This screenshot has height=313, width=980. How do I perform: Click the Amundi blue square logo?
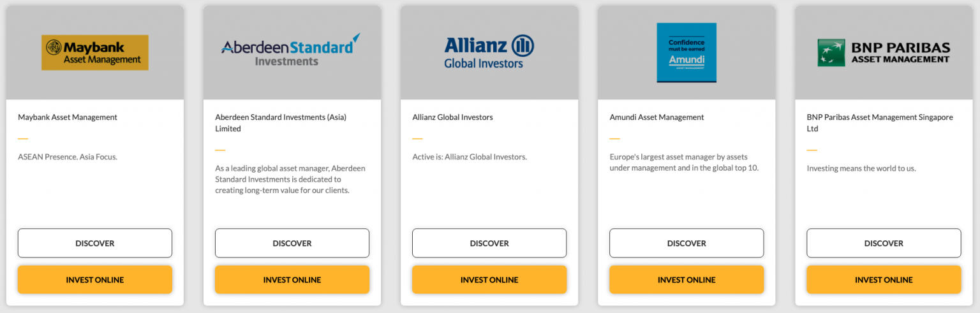687,52
